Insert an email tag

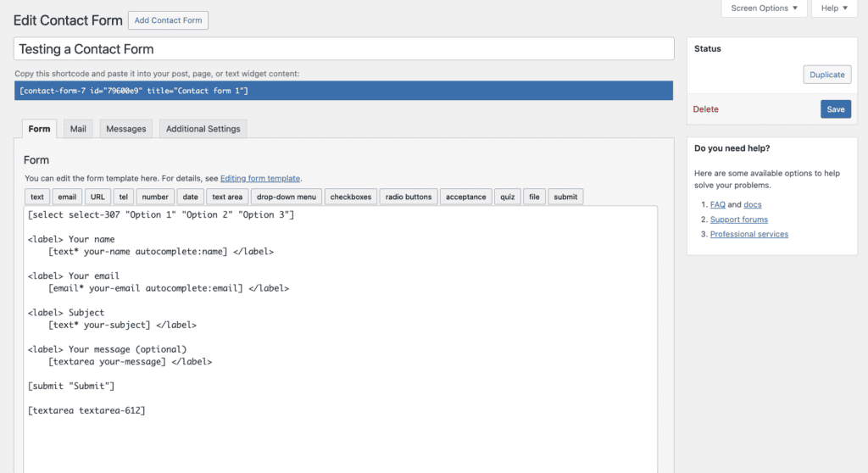point(67,197)
